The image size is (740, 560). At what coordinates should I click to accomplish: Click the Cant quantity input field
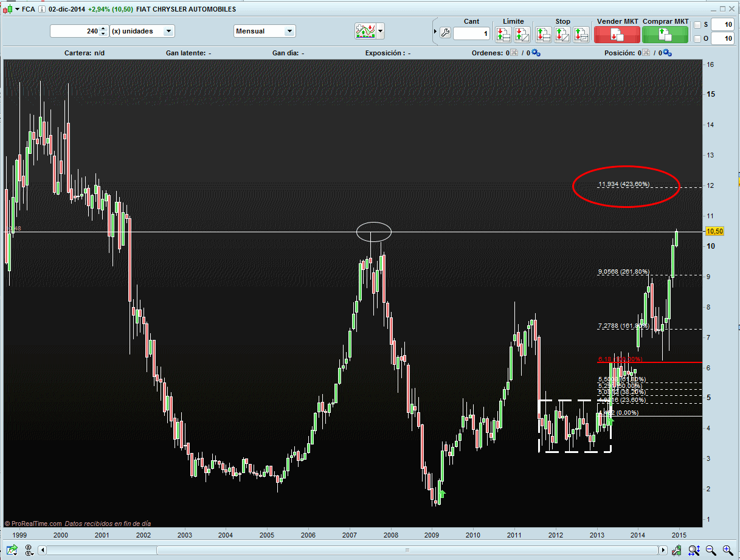coord(471,33)
